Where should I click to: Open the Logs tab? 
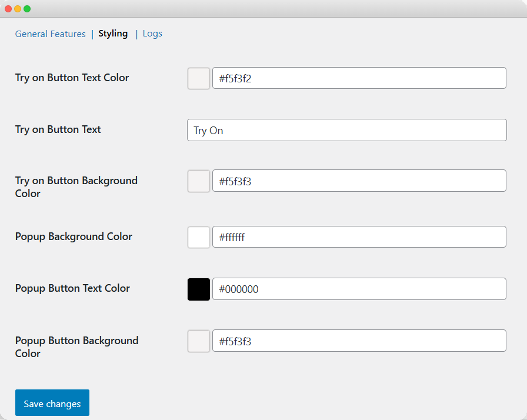(x=152, y=34)
